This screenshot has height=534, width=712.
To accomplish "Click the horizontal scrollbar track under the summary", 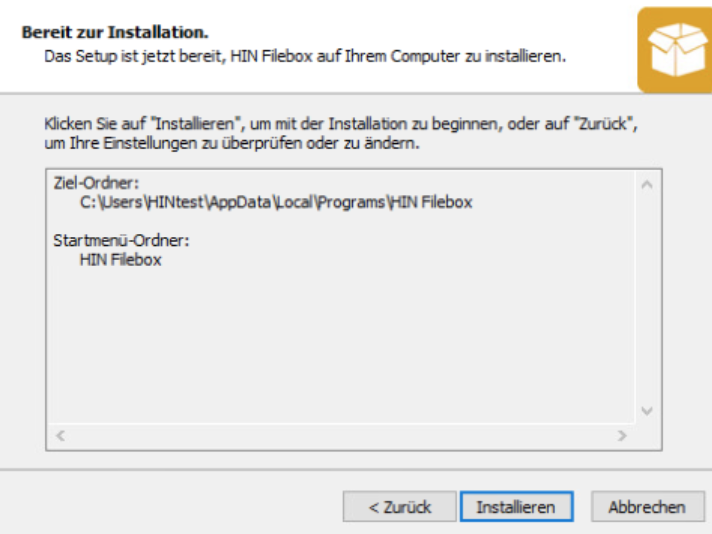I will [x=341, y=435].
